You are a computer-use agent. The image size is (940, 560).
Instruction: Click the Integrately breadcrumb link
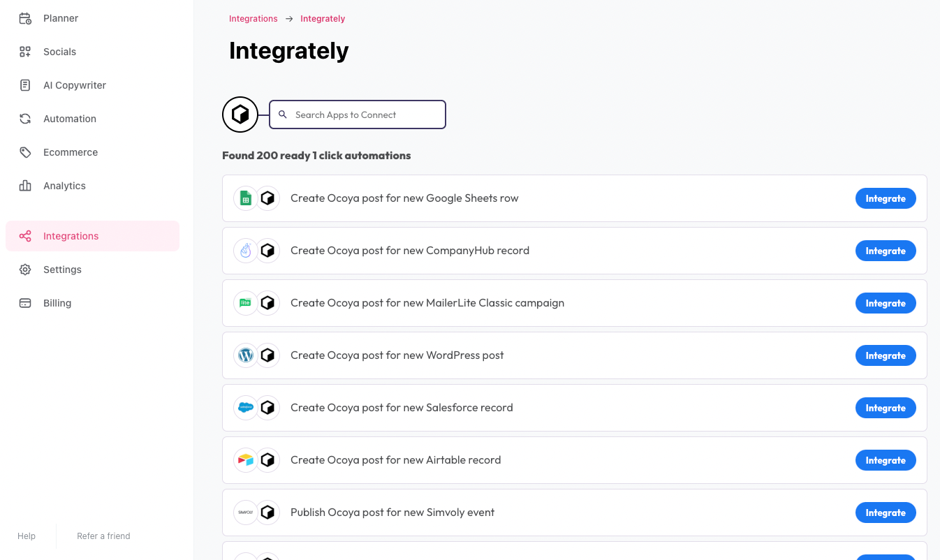tap(323, 19)
